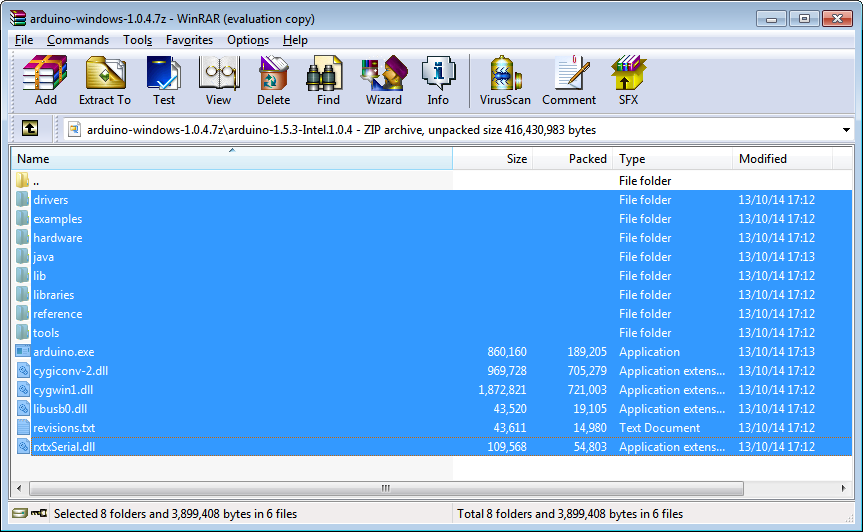This screenshot has height=532, width=863.
Task: Sort by the Size column header
Action: (x=493, y=158)
